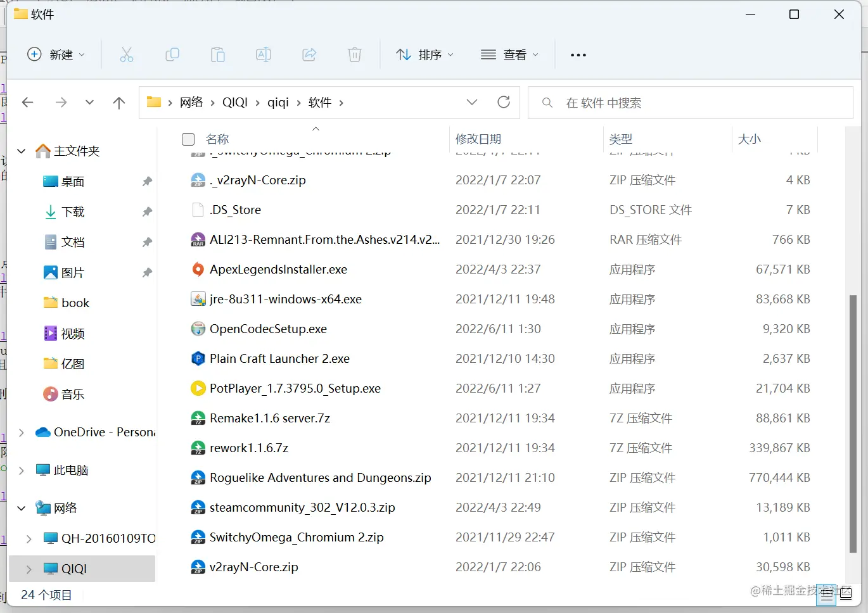Viewport: 868px width, 613px height.
Task: Click the Rename icon in toolbar
Action: point(264,54)
